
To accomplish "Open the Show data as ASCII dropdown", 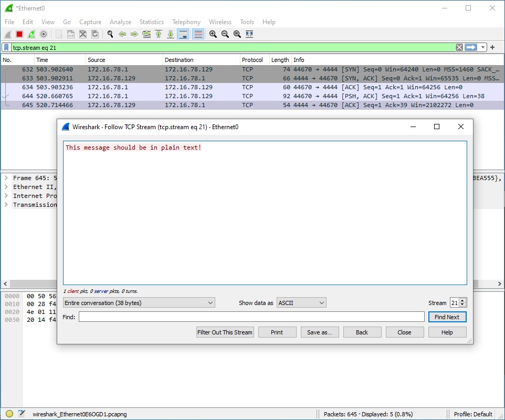I will click(301, 303).
